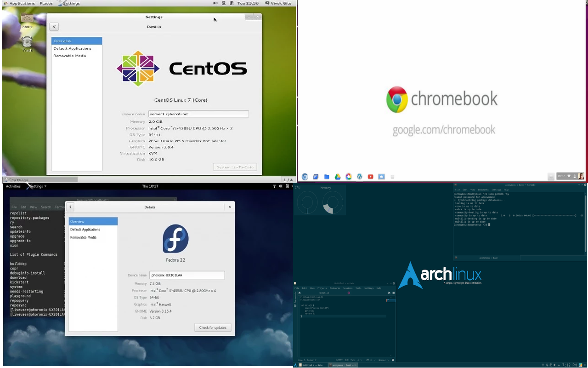Open the Search menu in Fedora terminal
588x368 pixels.
46,207
